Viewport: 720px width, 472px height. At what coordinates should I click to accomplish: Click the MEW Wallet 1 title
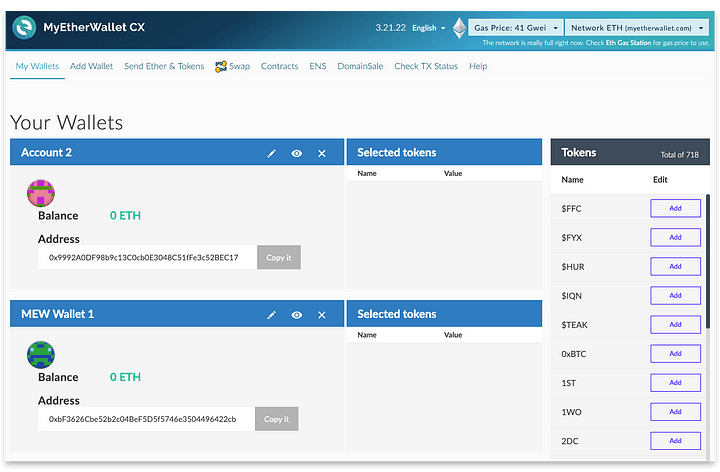pos(57,314)
